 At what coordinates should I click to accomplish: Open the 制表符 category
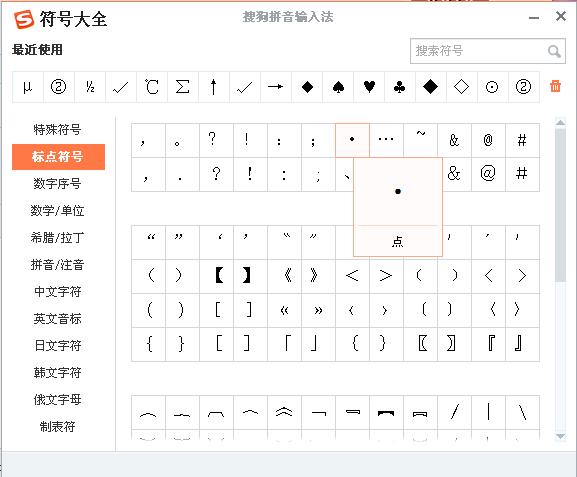click(x=57, y=427)
